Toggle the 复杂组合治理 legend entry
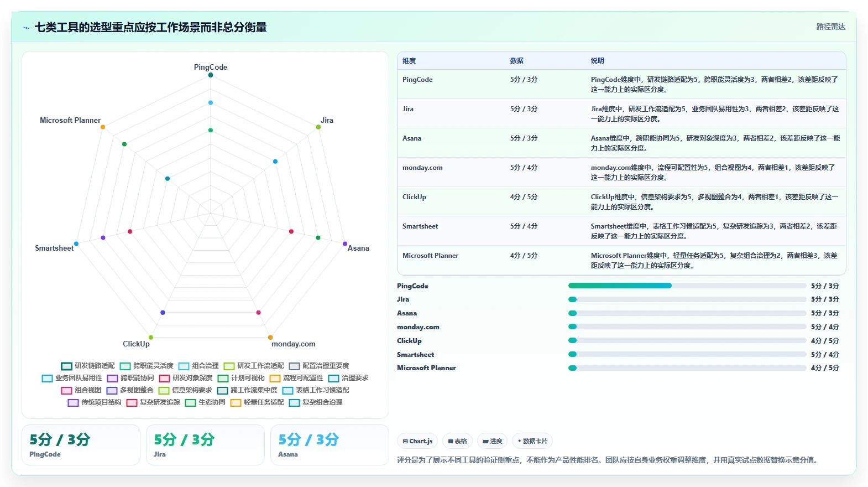The width and height of the screenshot is (868, 487). click(316, 402)
